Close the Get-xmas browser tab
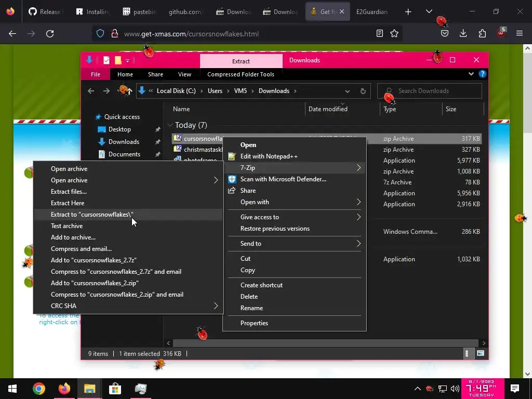Screen dimensions: 532x399 pyautogui.click(x=342, y=11)
